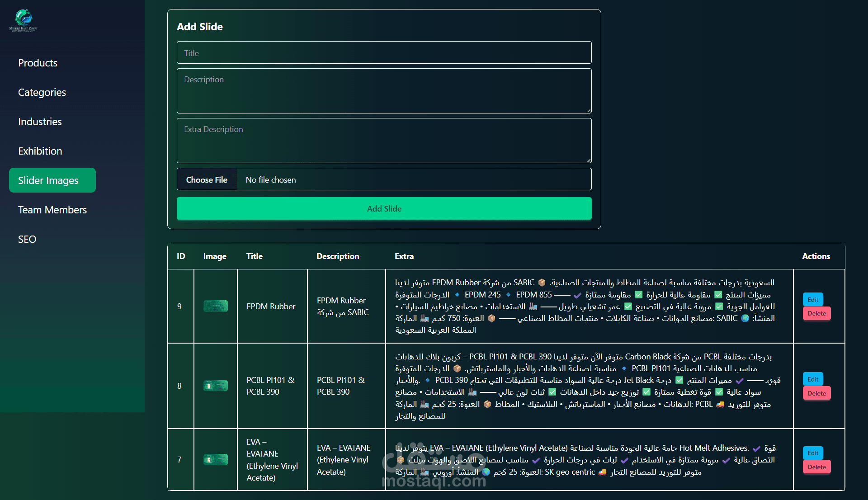Click the 'Add Slide' form heading
Viewport: 868px width, 500px height.
[200, 27]
